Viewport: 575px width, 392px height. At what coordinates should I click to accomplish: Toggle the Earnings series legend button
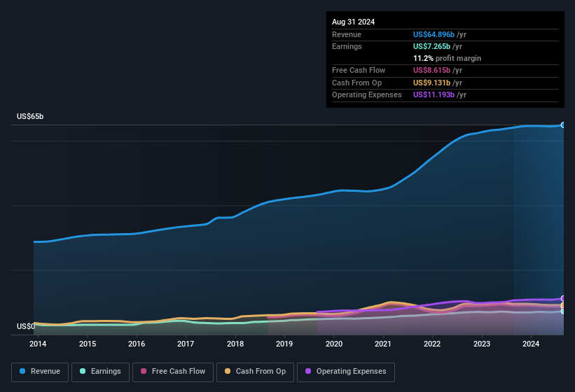[100, 372]
